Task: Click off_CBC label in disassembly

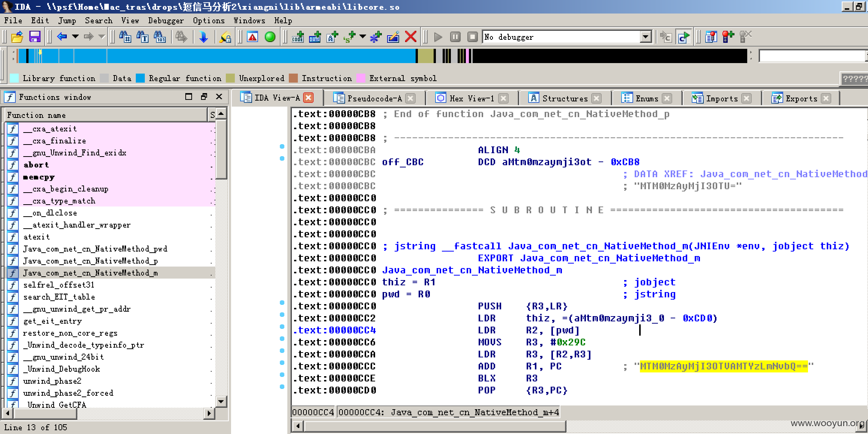Action: 402,162
